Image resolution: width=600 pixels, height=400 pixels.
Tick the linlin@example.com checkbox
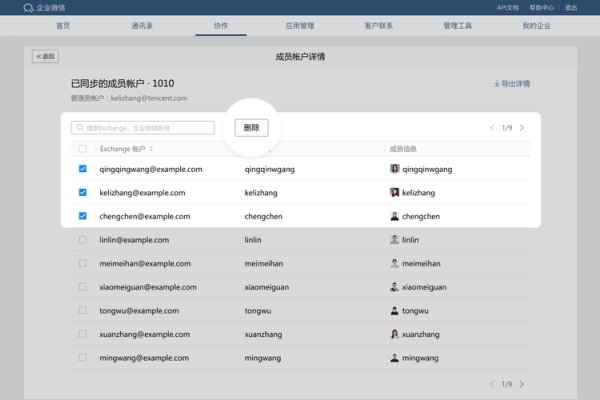tap(83, 240)
